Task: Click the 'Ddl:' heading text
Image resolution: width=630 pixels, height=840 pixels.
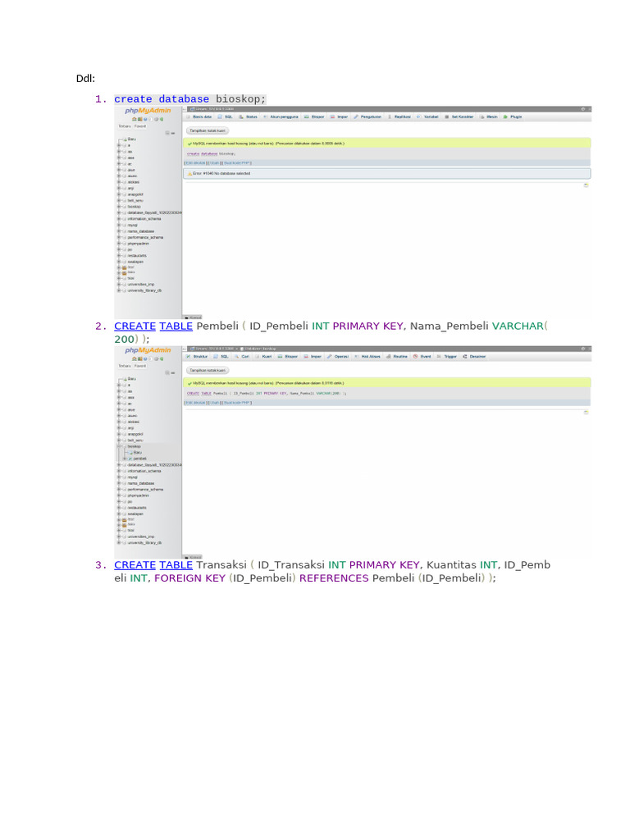Action: click(x=85, y=79)
